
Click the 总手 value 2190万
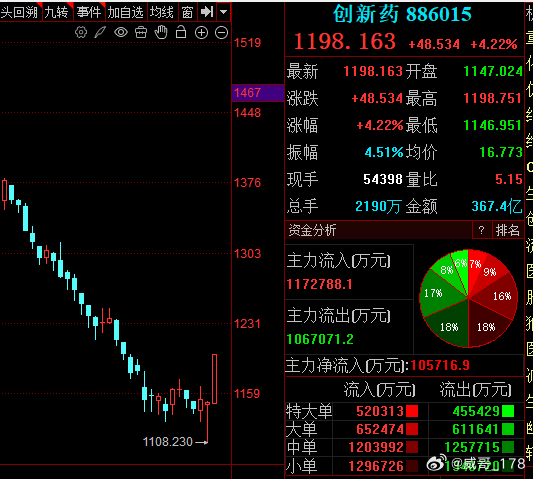point(378,206)
